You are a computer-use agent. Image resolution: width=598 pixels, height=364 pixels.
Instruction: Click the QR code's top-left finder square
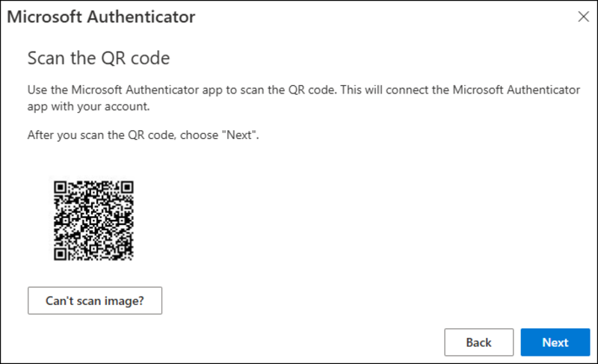[61, 188]
